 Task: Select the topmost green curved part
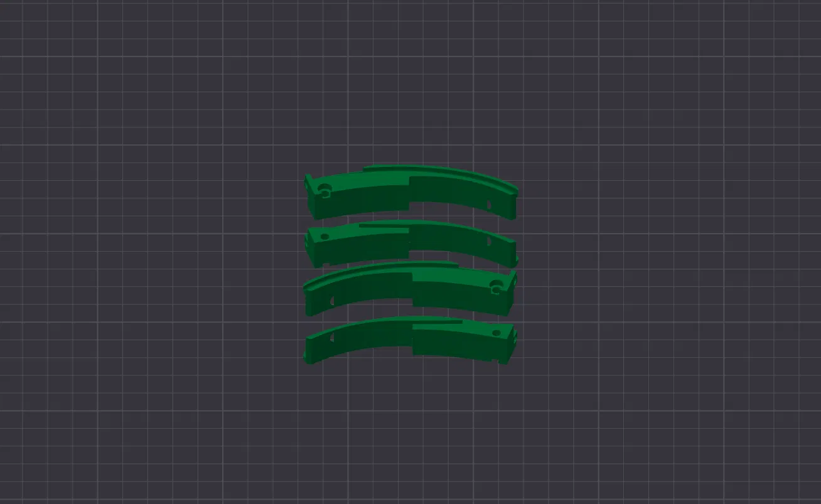(x=411, y=191)
